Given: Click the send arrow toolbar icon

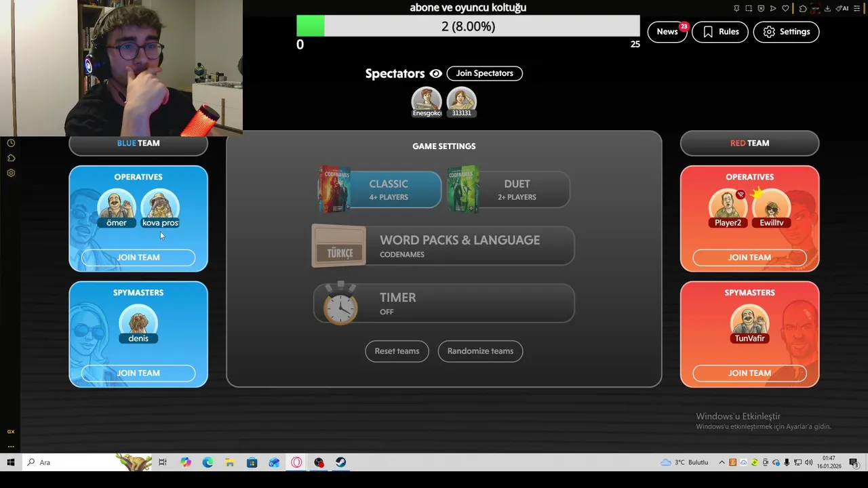Looking at the screenshot, I should click(773, 8).
